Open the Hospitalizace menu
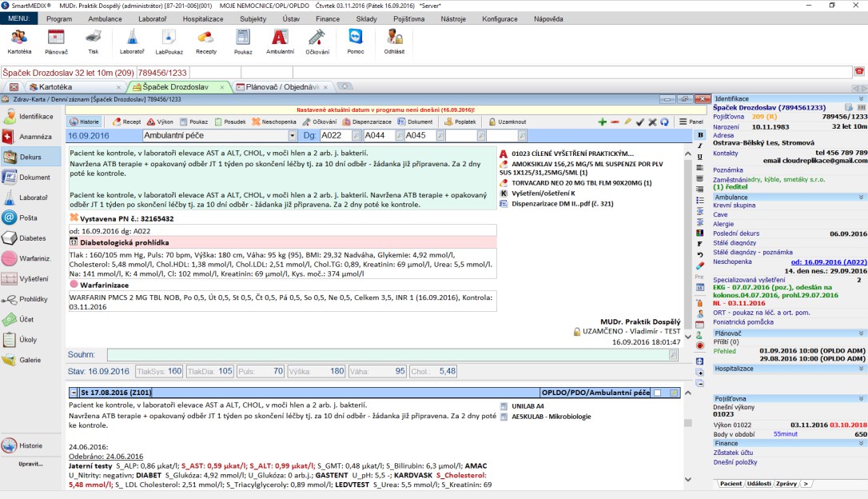868x499 pixels. [x=203, y=19]
